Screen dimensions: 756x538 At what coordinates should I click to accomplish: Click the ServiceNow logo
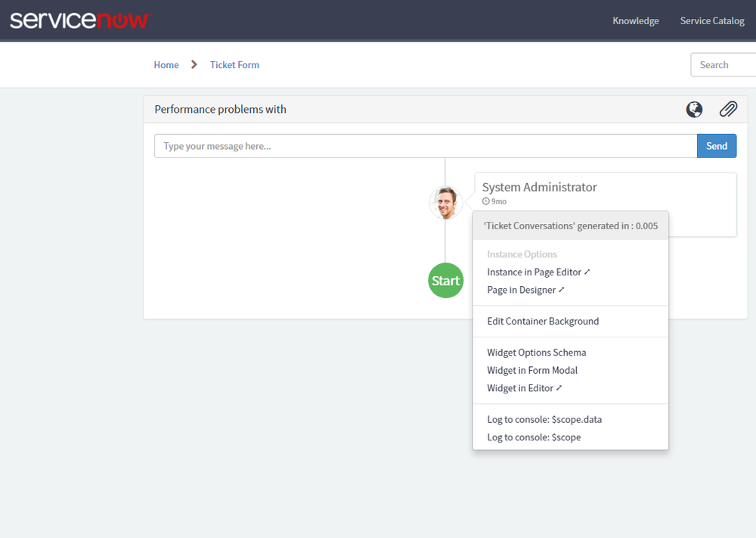79,20
